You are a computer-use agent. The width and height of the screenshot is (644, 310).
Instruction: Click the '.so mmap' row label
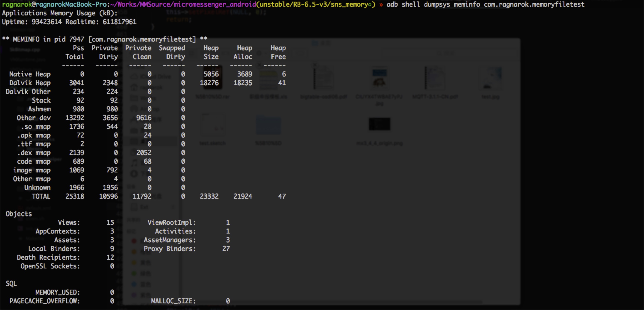click(35, 127)
